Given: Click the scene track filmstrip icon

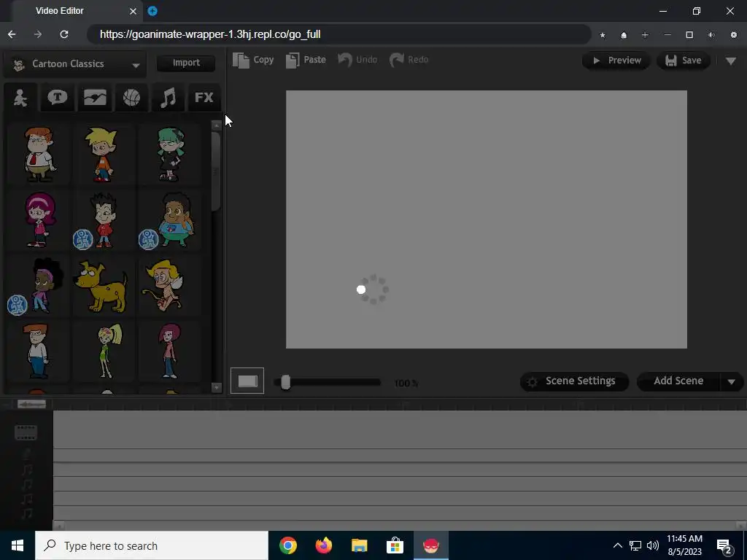Looking at the screenshot, I should 26,432.
